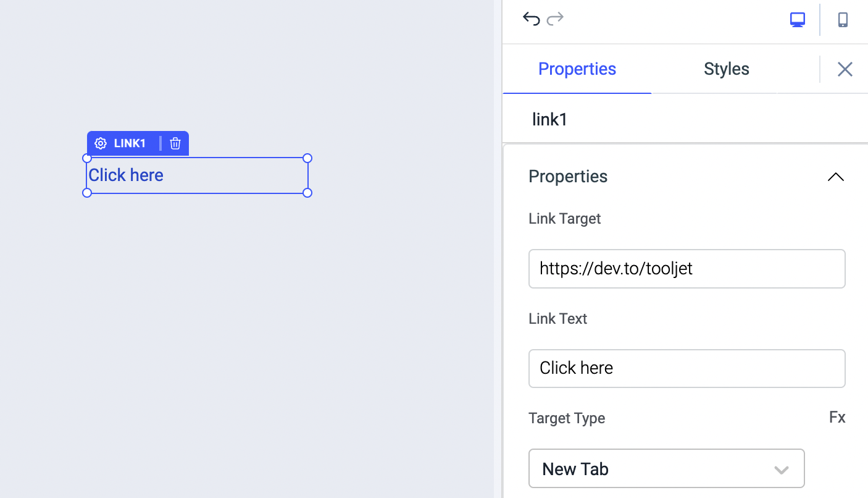The width and height of the screenshot is (868, 498).
Task: Click the top-right resize handle of the link
Action: pyautogui.click(x=307, y=158)
